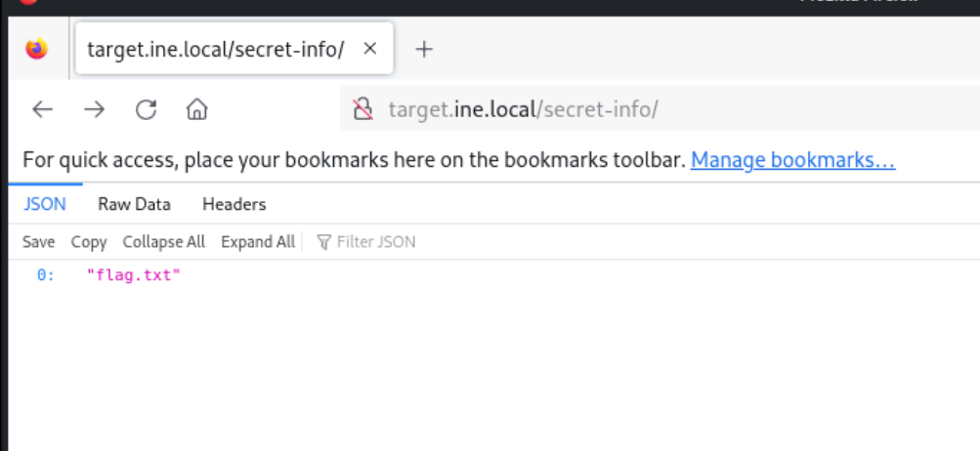The height and width of the screenshot is (451, 980).
Task: Close the secret-info browser tab
Action: (370, 49)
